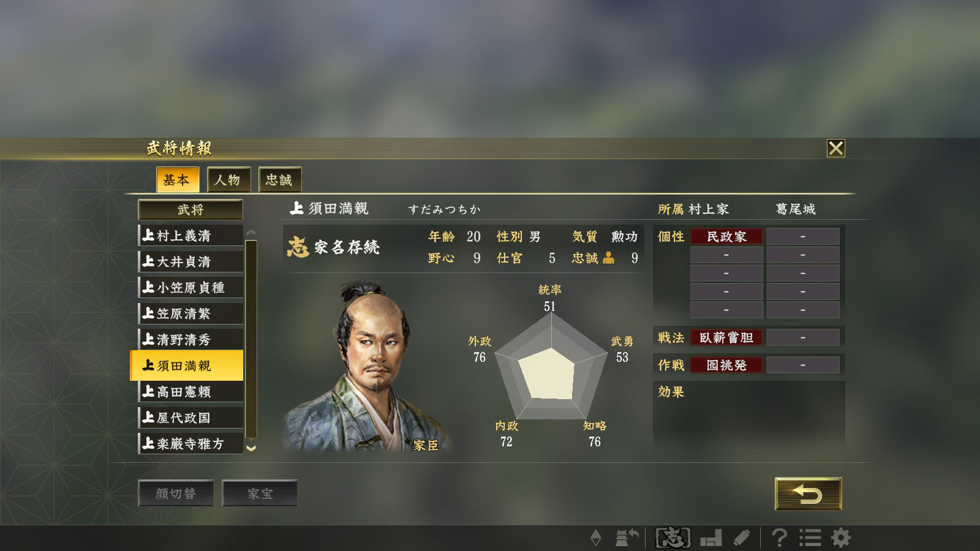Close the 武将情報 window

[835, 148]
